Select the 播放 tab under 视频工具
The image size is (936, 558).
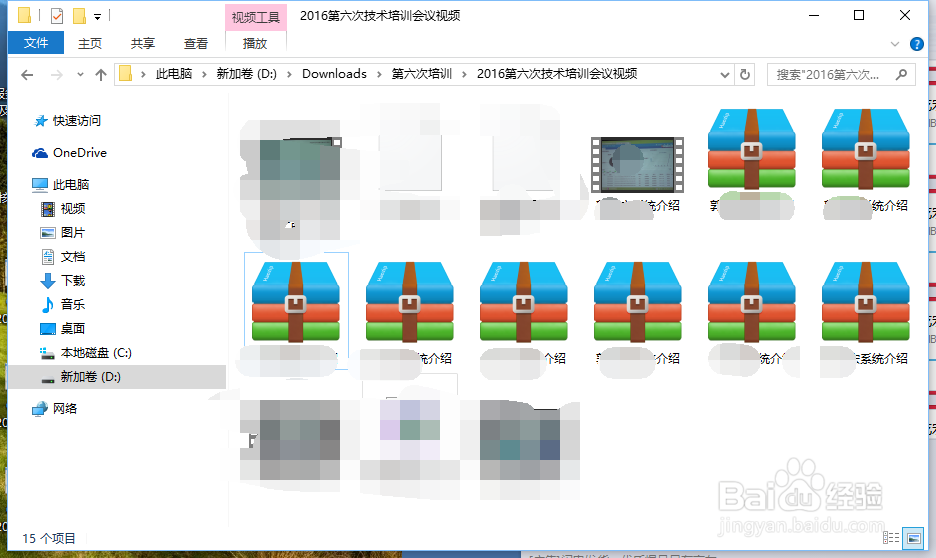pos(255,43)
